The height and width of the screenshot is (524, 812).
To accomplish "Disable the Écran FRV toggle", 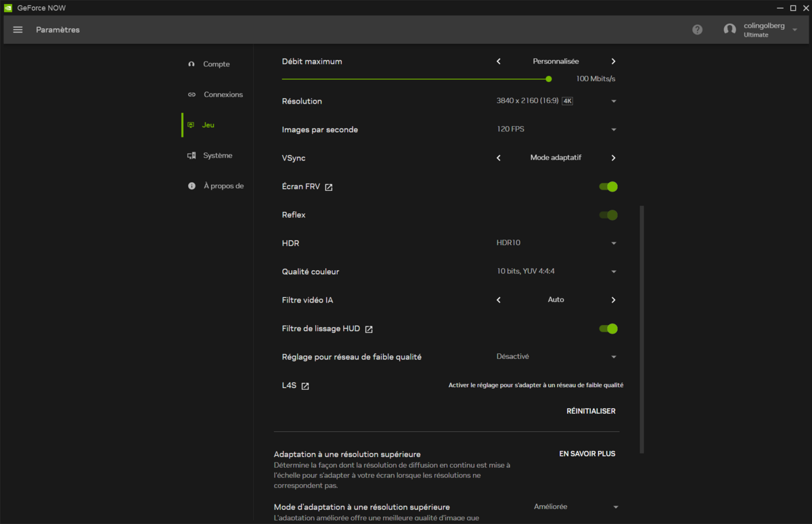I will click(x=608, y=187).
